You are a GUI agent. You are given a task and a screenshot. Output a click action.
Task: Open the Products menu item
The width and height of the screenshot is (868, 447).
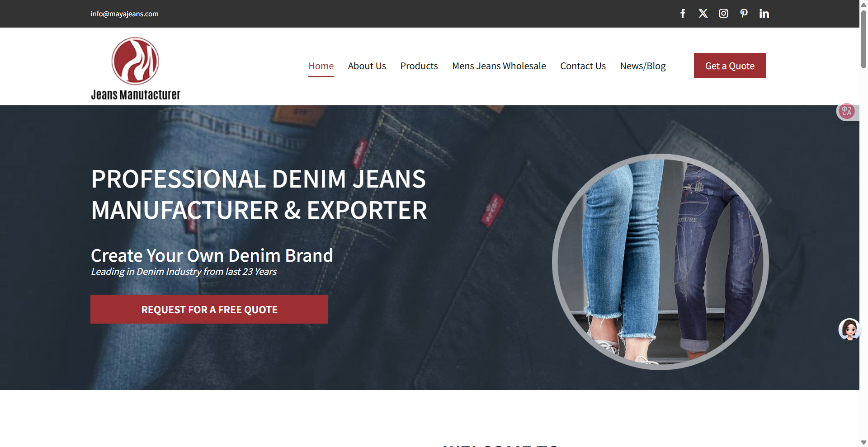[419, 66]
